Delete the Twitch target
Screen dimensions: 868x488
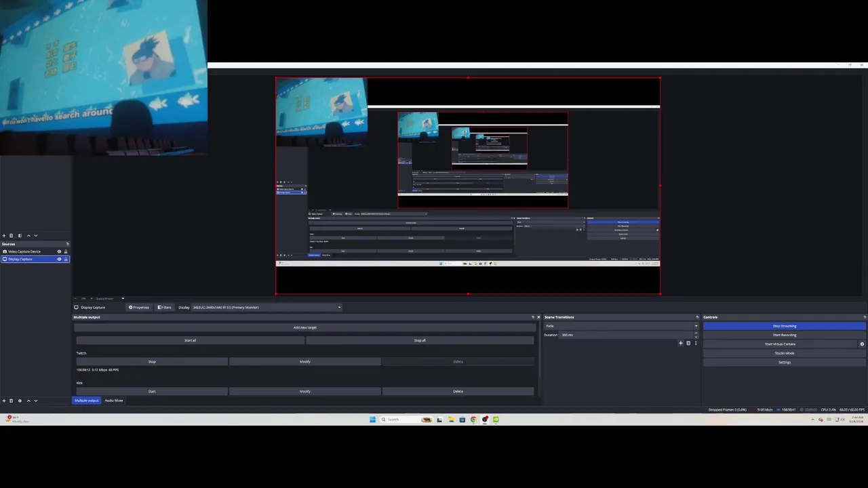point(458,362)
